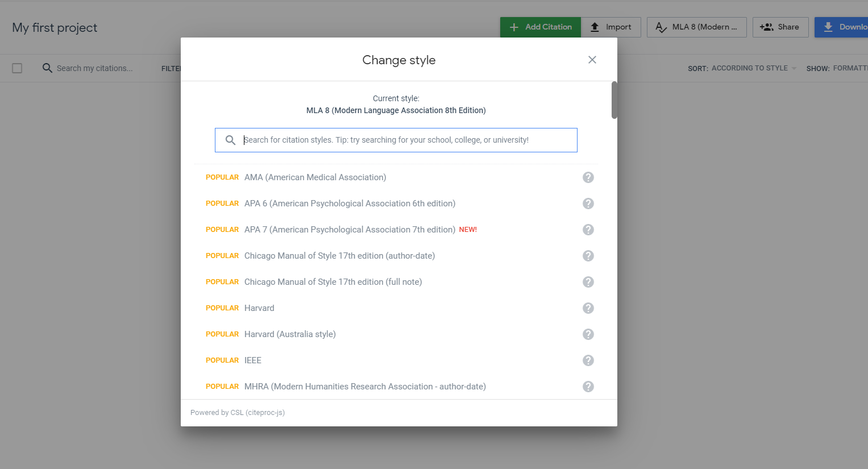This screenshot has width=868, height=469.
Task: Toggle the select all citations checkbox
Action: click(x=17, y=68)
